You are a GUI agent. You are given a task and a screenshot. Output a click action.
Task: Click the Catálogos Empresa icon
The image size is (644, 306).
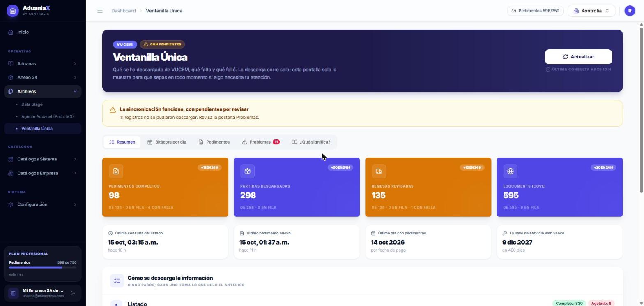(11, 173)
